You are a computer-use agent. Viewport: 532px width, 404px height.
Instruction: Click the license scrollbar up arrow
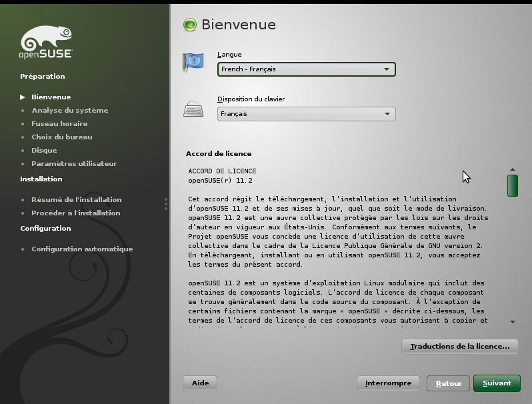click(513, 169)
